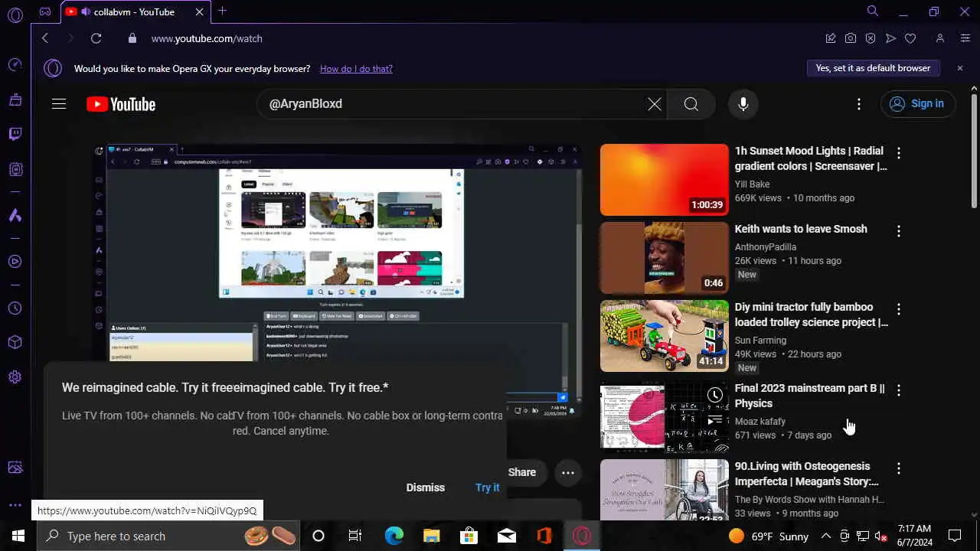Click 'How do I do that?' link
The width and height of the screenshot is (980, 551).
coord(356,69)
